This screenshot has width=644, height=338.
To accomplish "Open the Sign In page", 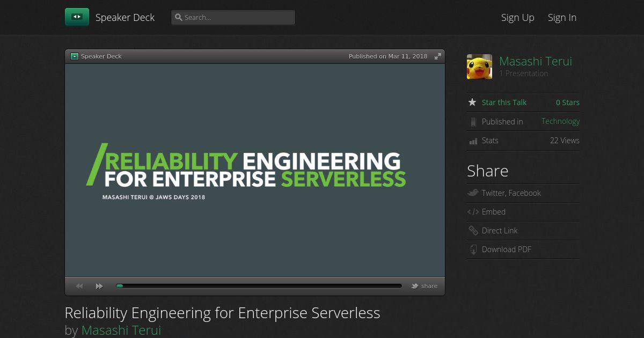I will pyautogui.click(x=562, y=17).
